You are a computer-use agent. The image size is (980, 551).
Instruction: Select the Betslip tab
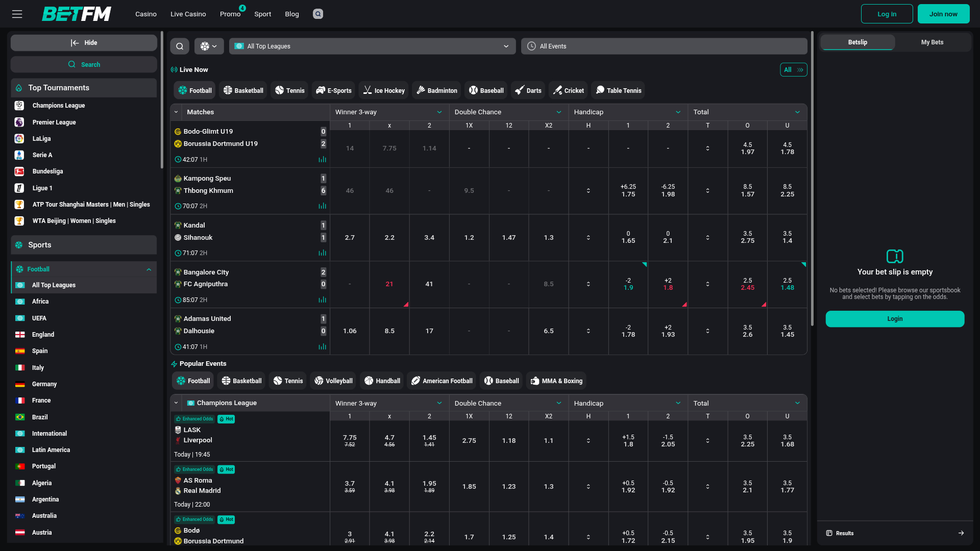point(857,42)
